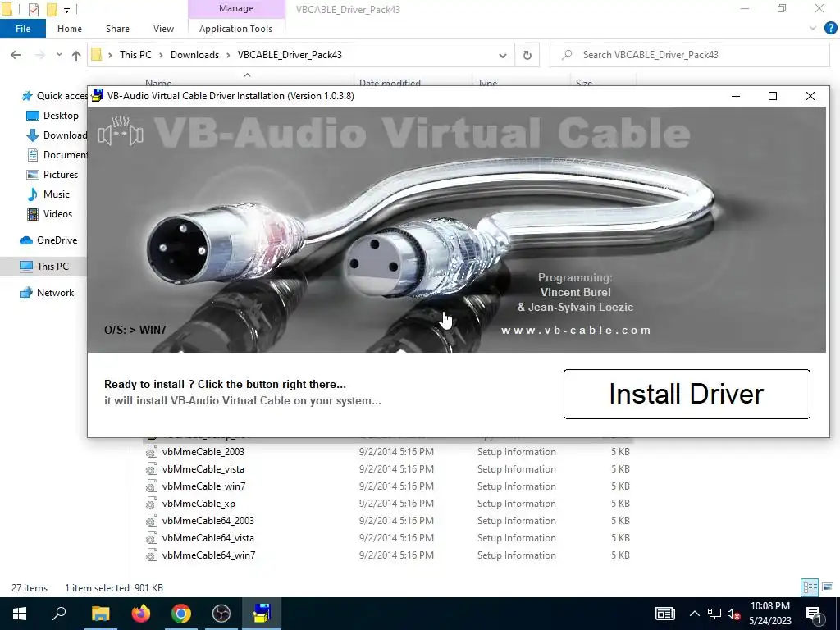Switch to large icons view layout
840x630 pixels.
828,587
